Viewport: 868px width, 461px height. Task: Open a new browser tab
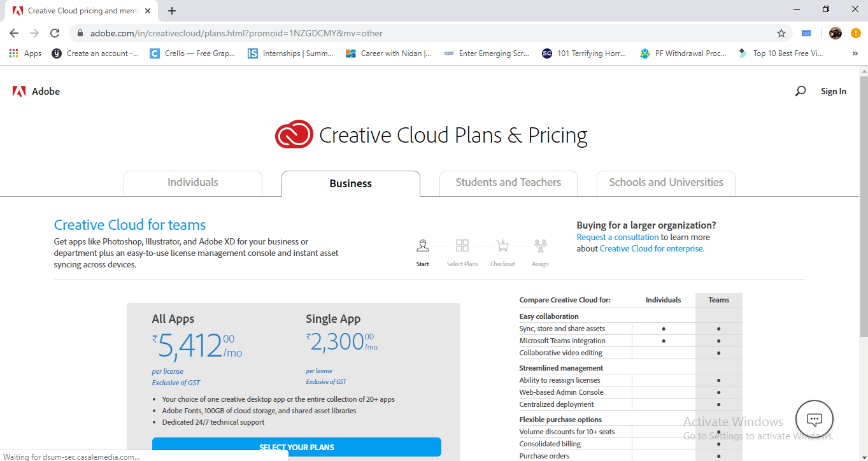[172, 11]
